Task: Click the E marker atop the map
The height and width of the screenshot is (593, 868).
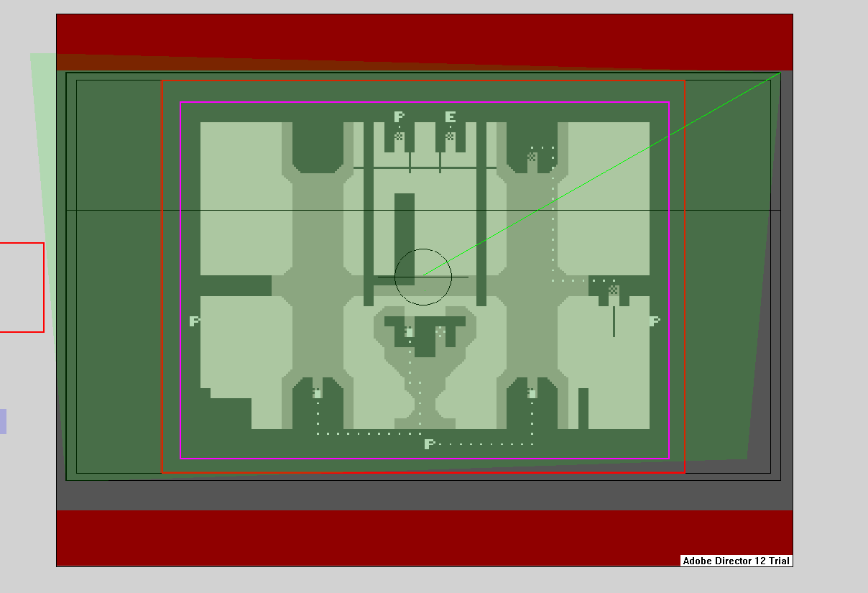Action: pos(451,116)
